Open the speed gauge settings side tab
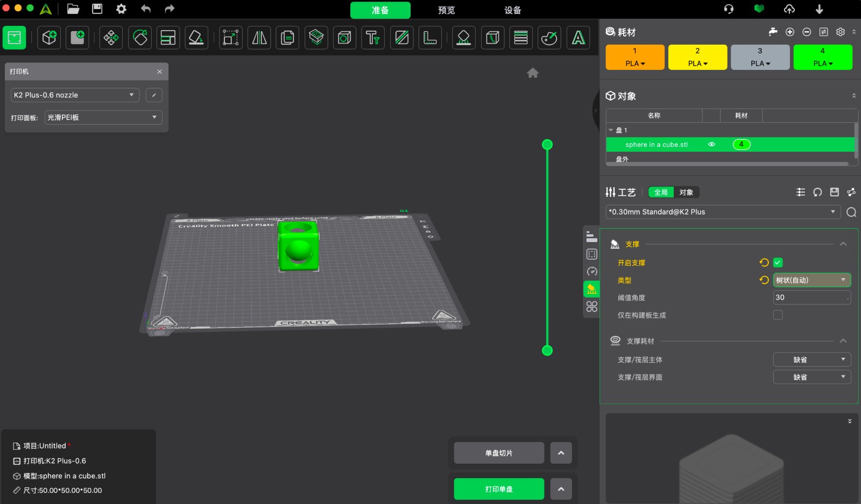This screenshot has height=504, width=861. pos(592,272)
